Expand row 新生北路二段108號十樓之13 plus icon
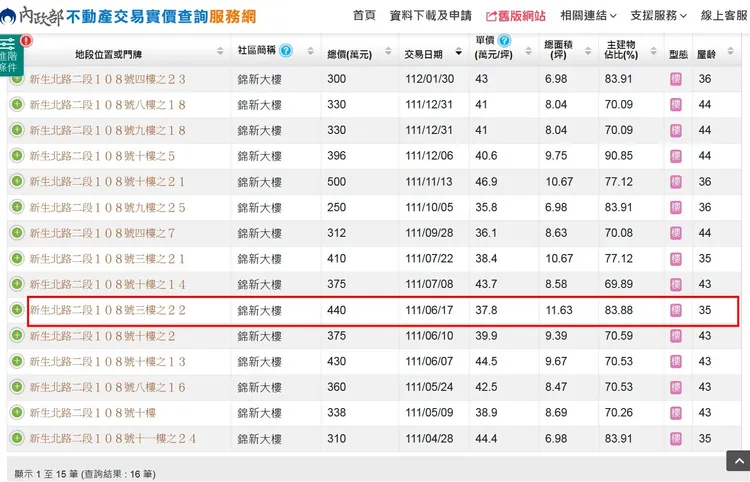Screen dimensions: 750x482 (17, 361)
